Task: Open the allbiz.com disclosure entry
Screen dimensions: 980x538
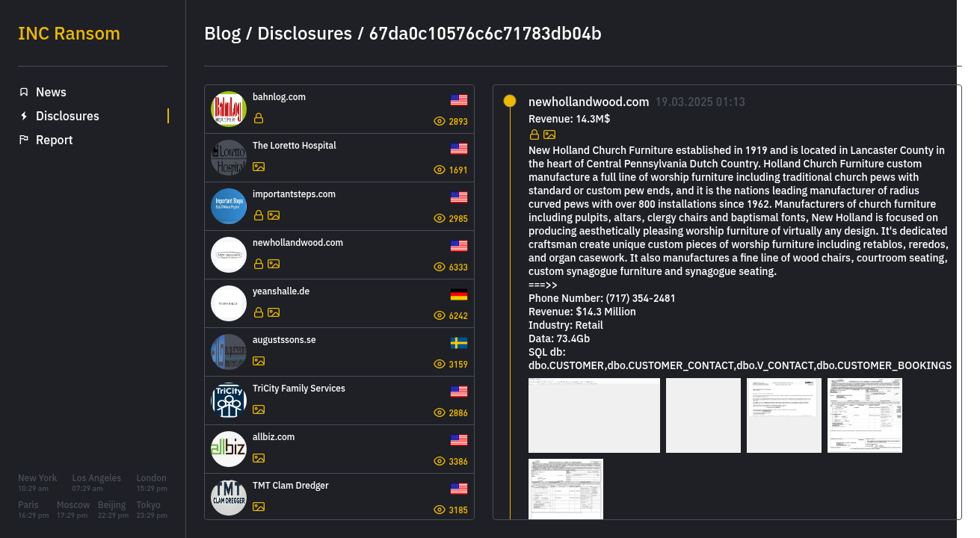Action: pyautogui.click(x=339, y=449)
